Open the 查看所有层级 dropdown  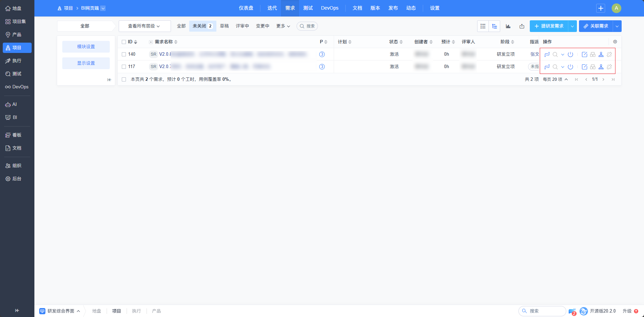(x=144, y=26)
